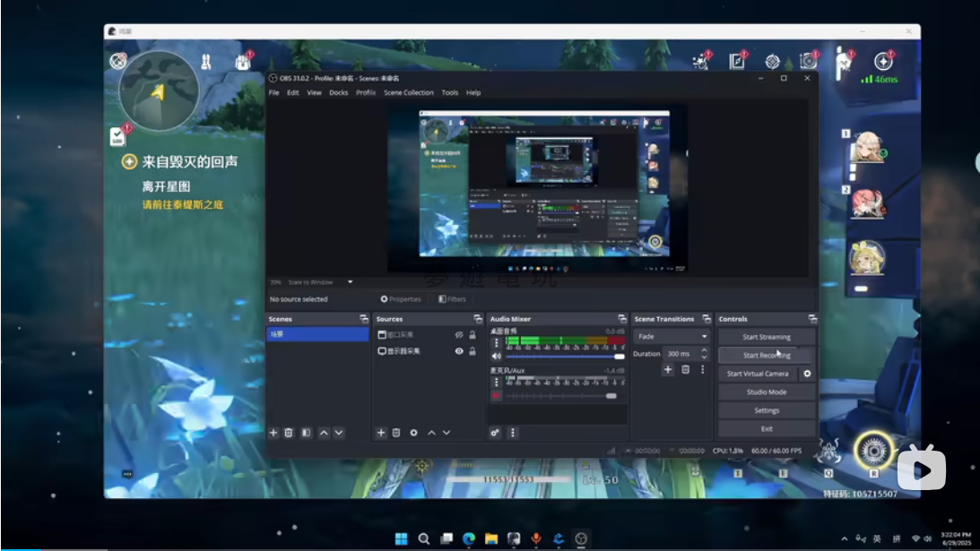The image size is (980, 551).
Task: Toggle lock on the first source
Action: coord(473,335)
